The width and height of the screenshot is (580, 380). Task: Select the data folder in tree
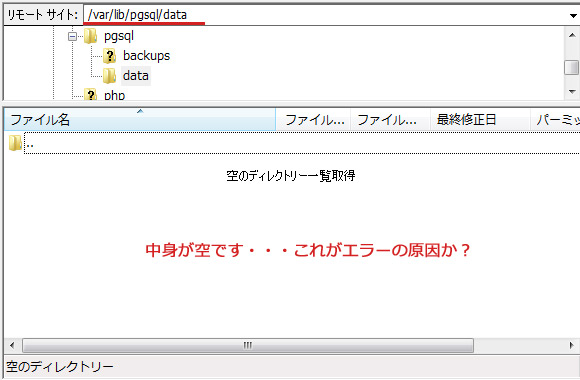(x=136, y=76)
